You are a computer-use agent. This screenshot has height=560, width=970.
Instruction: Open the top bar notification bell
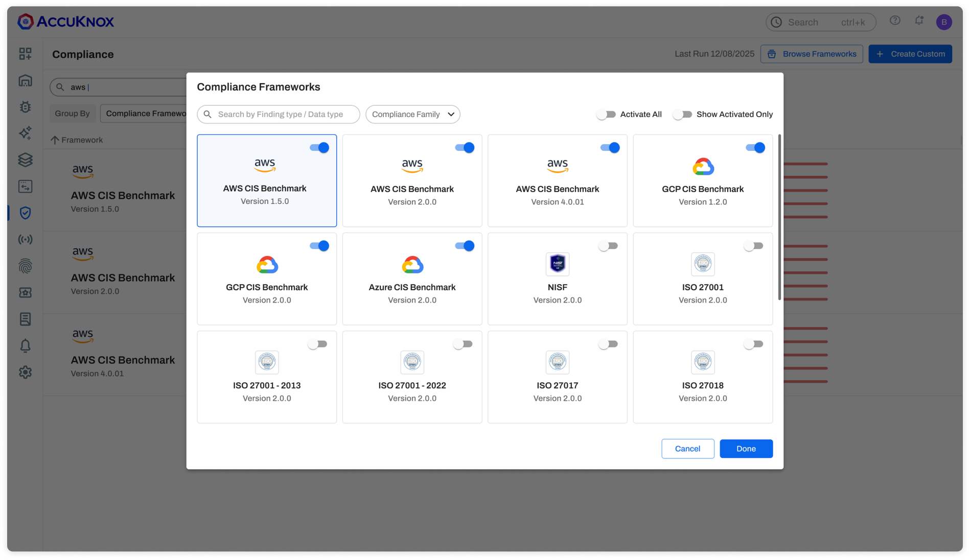(919, 20)
